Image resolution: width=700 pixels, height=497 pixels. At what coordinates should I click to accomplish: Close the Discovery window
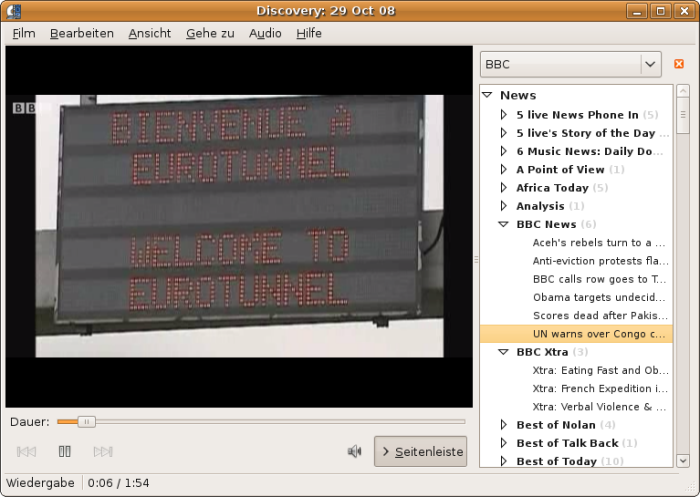(x=684, y=11)
